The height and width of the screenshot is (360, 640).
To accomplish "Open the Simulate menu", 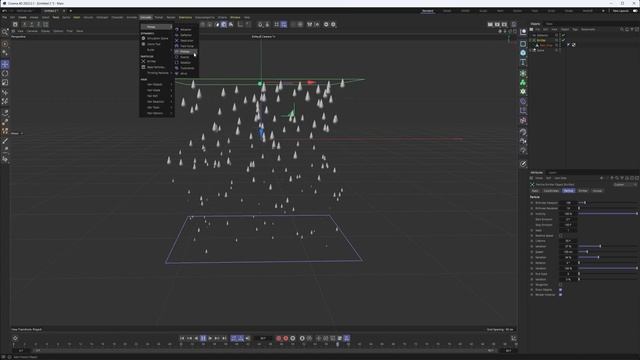I will pyautogui.click(x=146, y=18).
